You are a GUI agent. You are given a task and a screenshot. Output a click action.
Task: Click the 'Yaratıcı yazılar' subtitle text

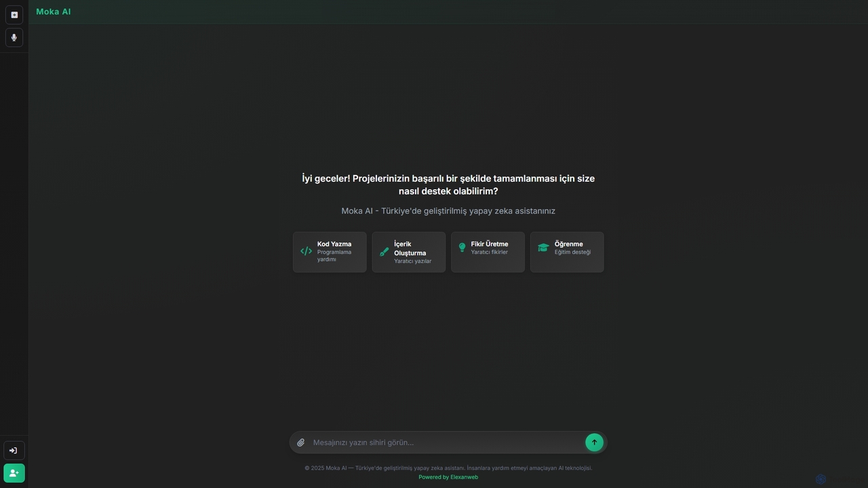click(413, 261)
